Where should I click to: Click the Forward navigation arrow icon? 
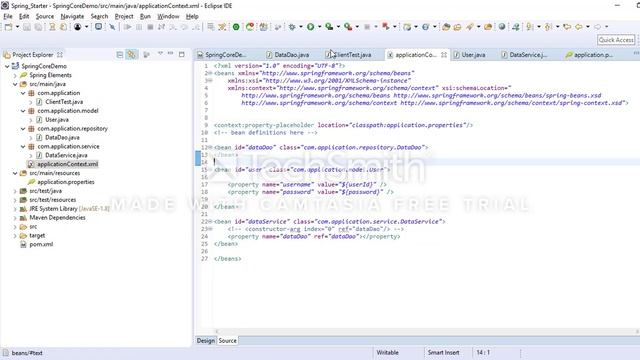[598, 27]
